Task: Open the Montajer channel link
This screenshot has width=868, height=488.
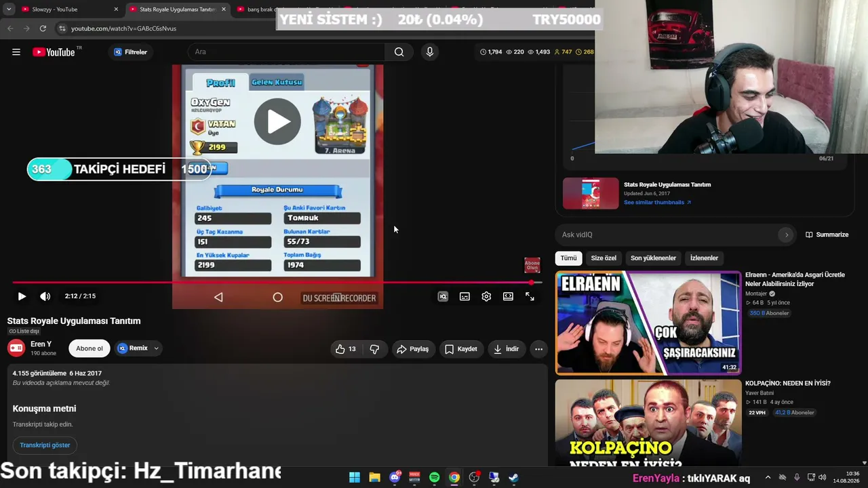Action: [756, 293]
